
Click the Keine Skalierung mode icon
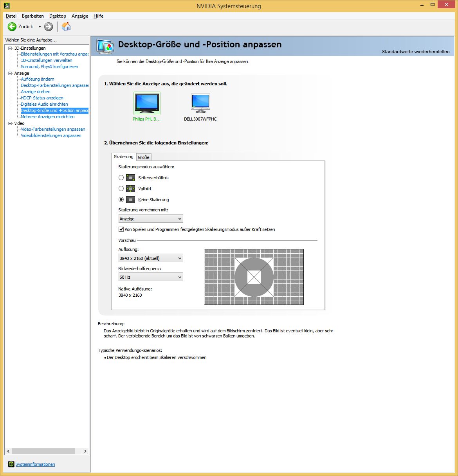click(130, 200)
